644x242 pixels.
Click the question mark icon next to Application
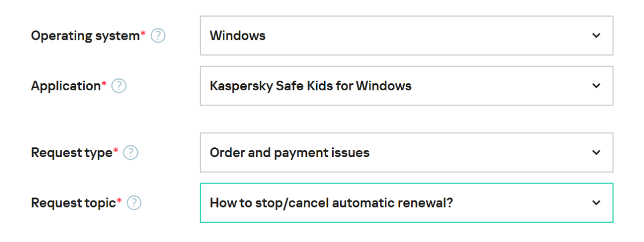coord(119,86)
